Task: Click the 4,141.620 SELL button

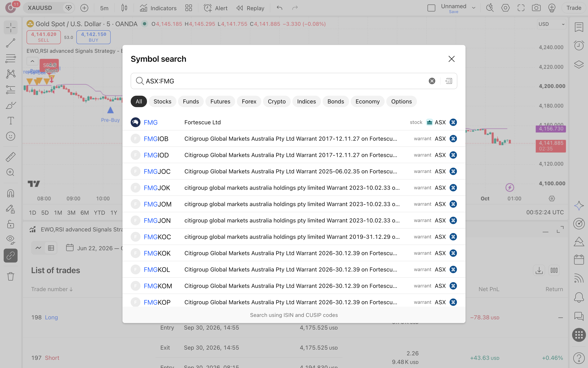Action: click(43, 37)
